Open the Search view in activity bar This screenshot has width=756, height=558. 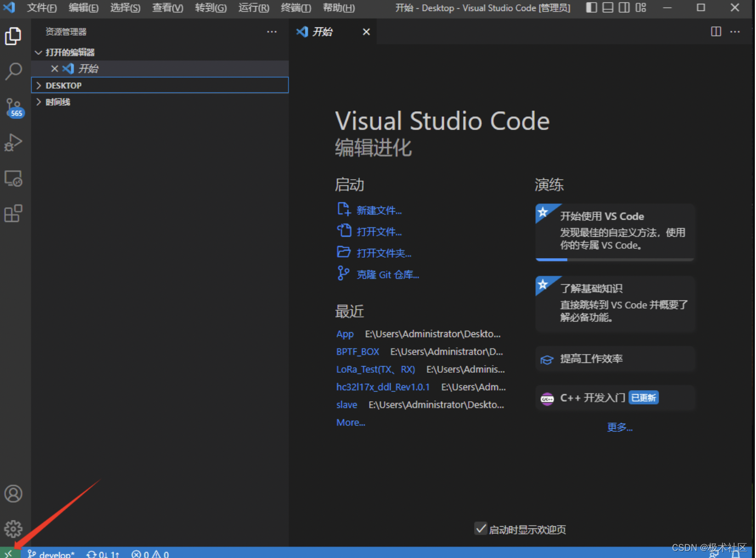(13, 71)
